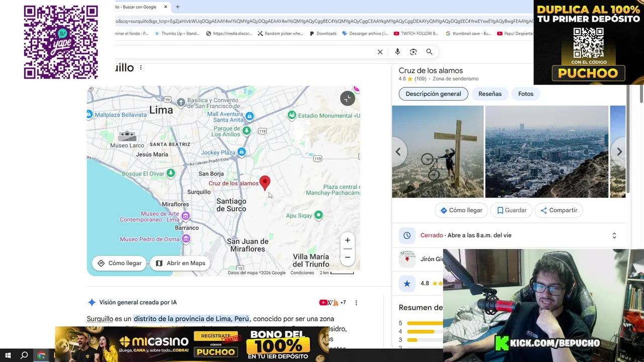
Task: Click the magnifier search submit icon
Action: tap(429, 52)
